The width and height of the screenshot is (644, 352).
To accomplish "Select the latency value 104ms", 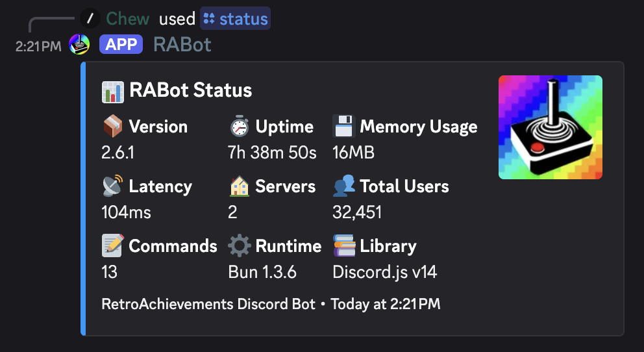I will tap(126, 212).
